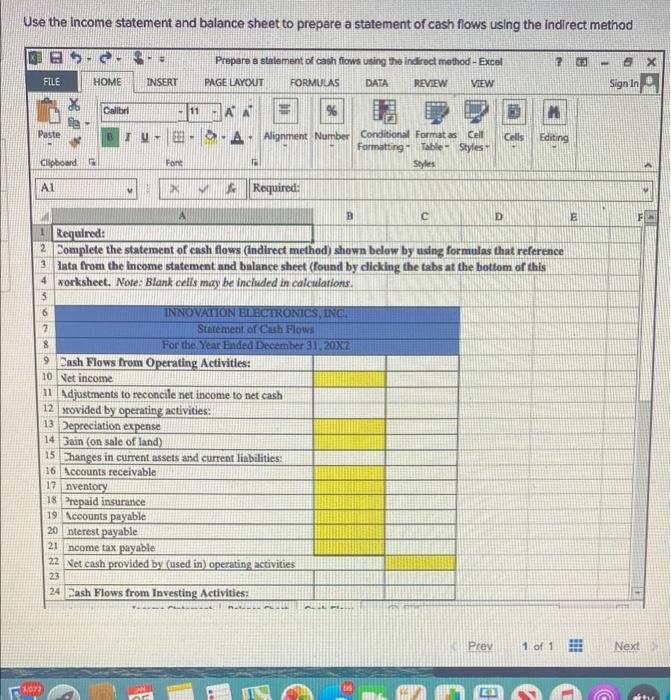Click the Font Color A icon
The width and height of the screenshot is (671, 700).
click(238, 137)
